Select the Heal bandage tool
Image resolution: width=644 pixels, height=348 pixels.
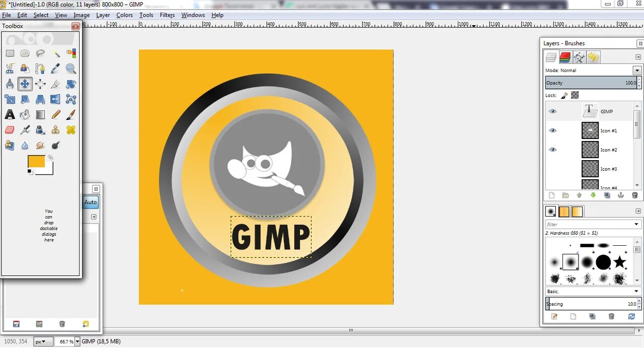pos(71,130)
